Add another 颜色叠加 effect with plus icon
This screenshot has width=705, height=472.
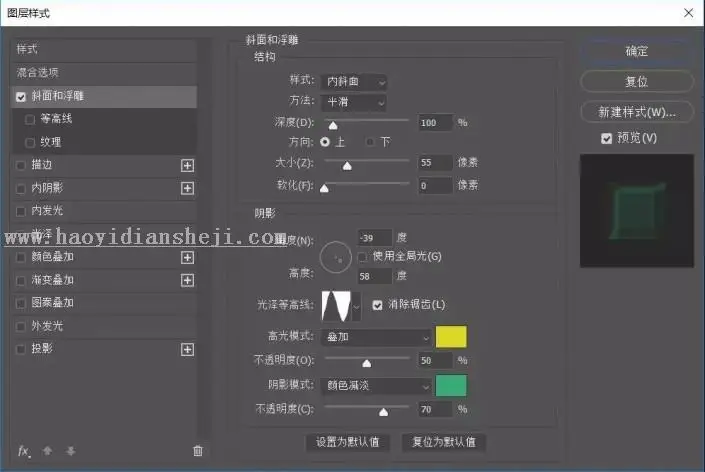pos(187,257)
